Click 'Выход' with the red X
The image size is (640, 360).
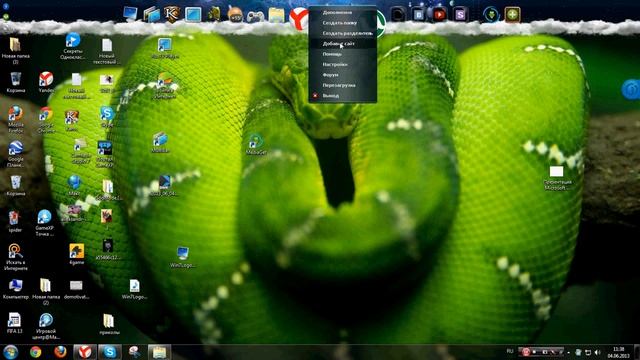[342, 96]
